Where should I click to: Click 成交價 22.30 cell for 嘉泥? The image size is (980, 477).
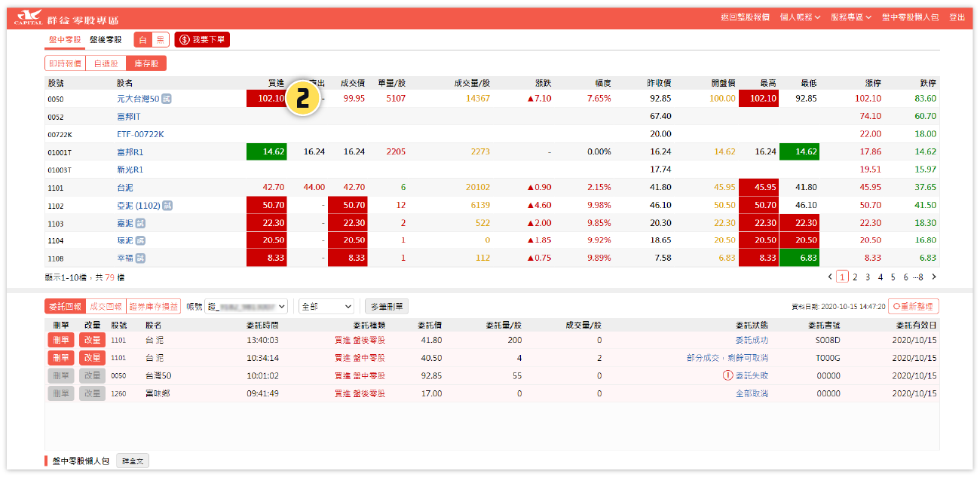(348, 223)
